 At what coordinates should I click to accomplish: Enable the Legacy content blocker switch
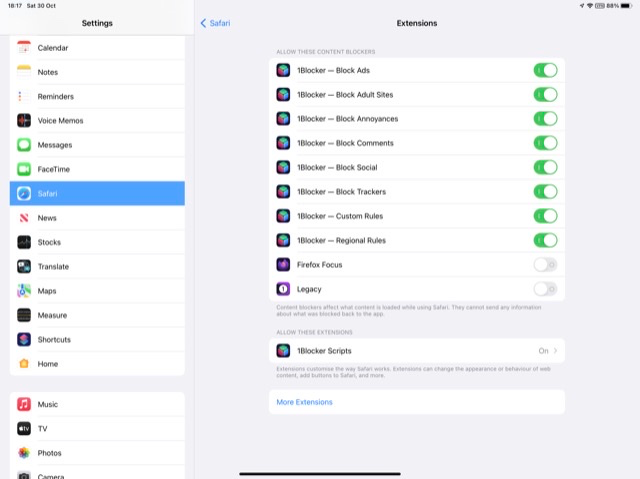tap(545, 289)
